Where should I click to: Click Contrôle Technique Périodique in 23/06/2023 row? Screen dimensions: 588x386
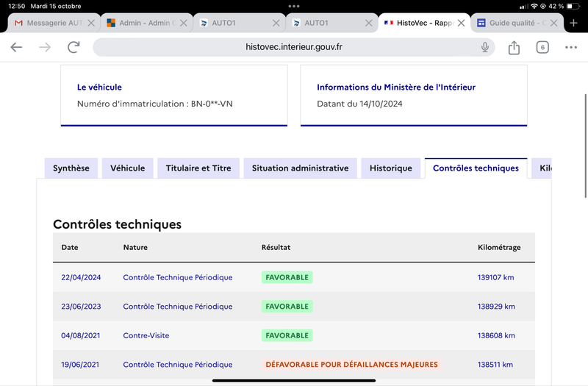178,307
